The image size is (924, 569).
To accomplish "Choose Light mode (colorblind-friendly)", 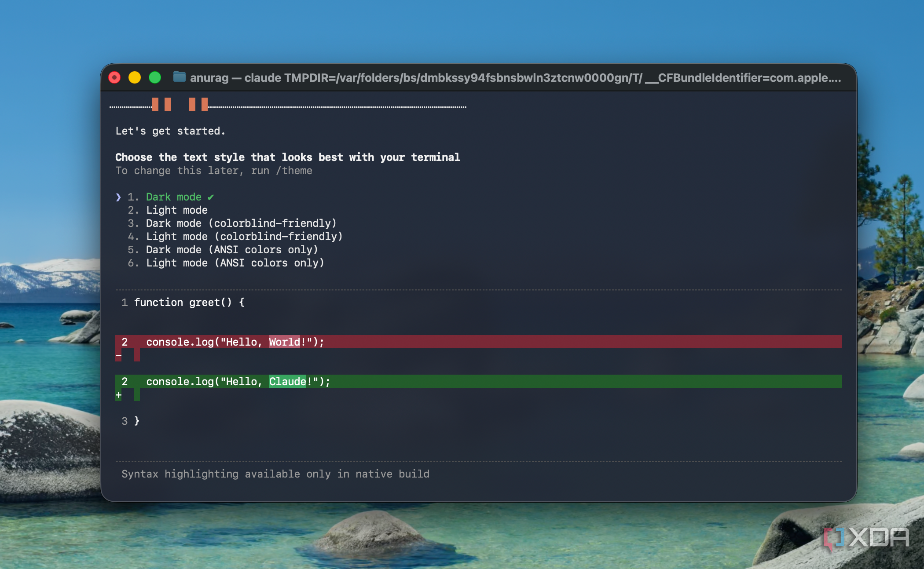I will coord(244,237).
